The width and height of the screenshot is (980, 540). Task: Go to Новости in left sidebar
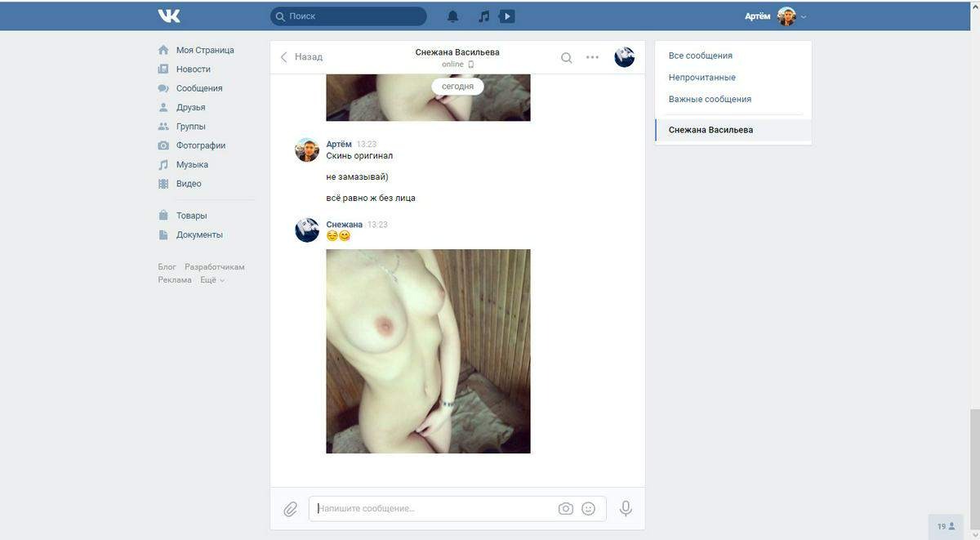coord(193,69)
